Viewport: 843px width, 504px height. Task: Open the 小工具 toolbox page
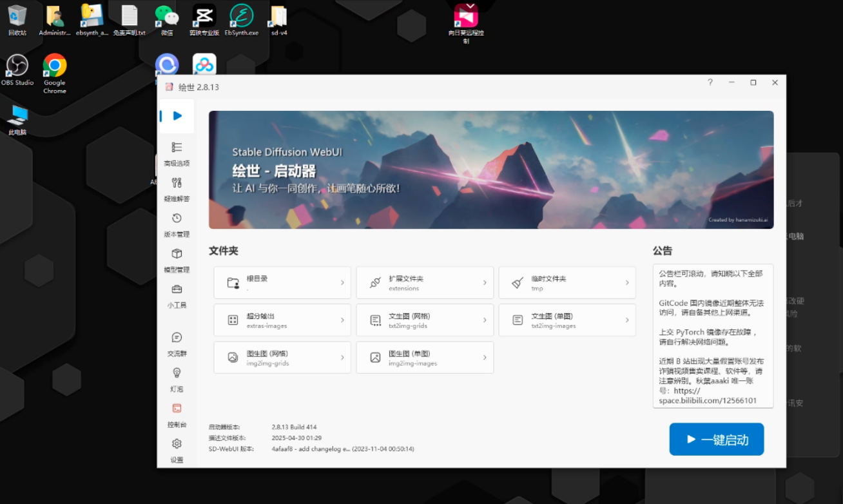point(177,295)
